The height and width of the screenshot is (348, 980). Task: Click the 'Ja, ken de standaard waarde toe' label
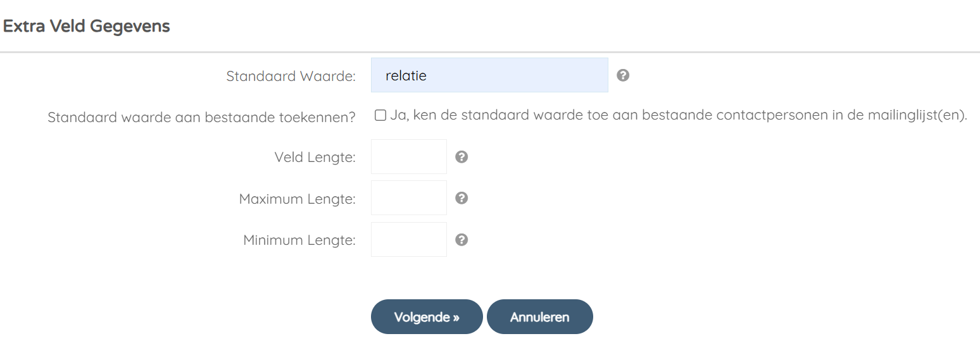pyautogui.click(x=679, y=116)
